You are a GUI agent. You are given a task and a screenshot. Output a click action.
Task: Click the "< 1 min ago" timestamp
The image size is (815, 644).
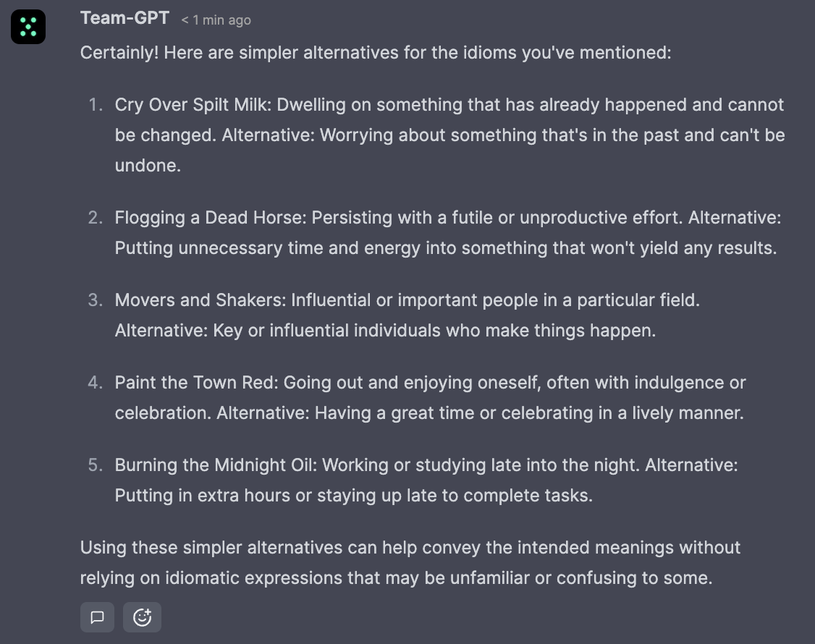point(216,20)
